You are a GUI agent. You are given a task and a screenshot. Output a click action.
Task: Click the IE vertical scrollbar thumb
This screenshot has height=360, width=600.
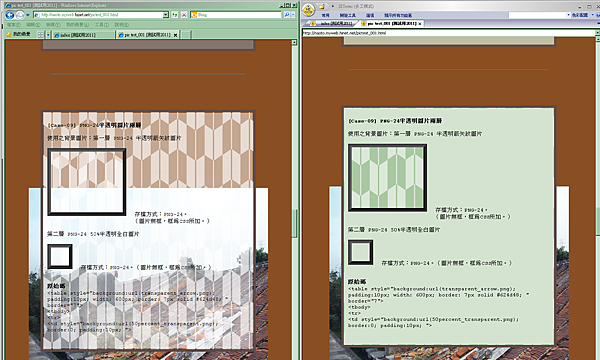click(294, 223)
